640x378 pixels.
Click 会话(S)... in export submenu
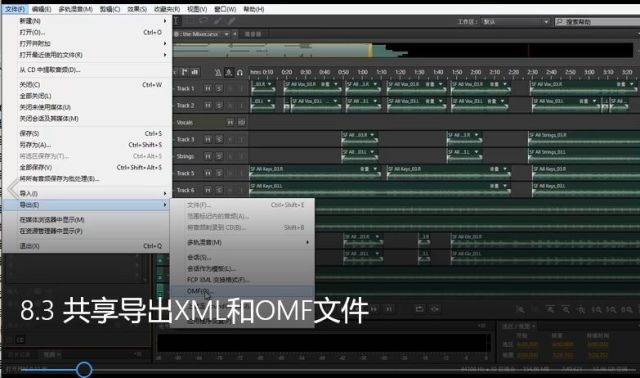[x=242, y=258]
